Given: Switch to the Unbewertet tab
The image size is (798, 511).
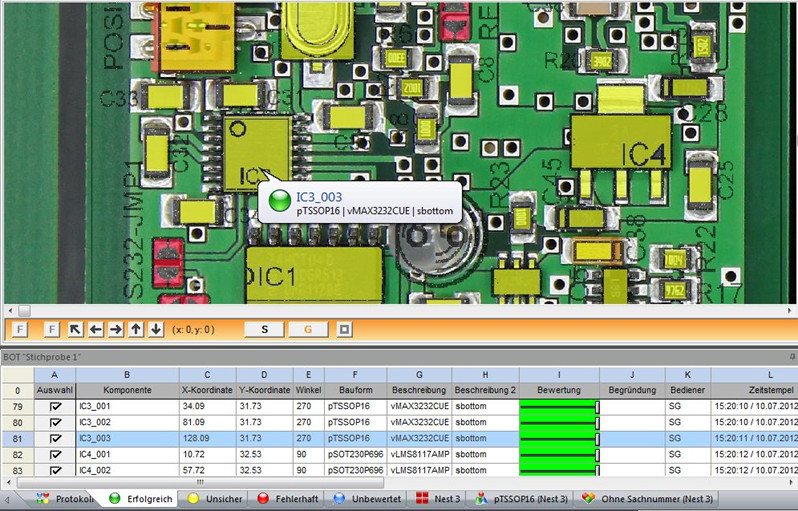Looking at the screenshot, I should point(366,499).
